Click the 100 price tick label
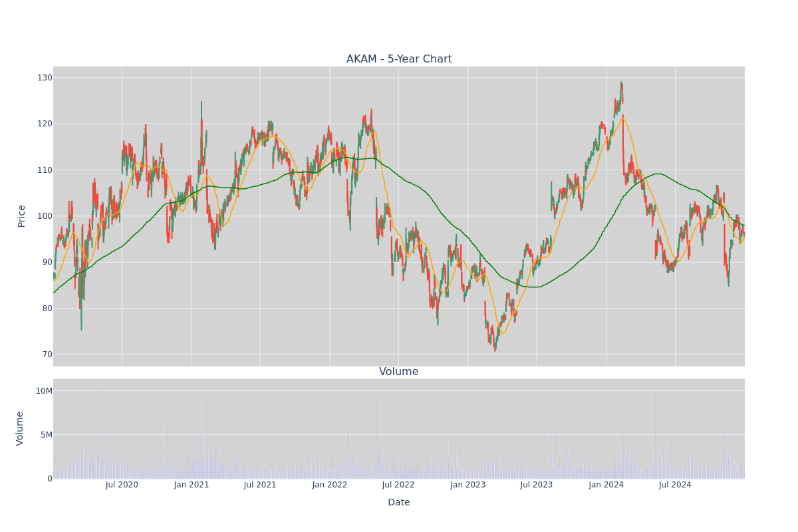 45,216
